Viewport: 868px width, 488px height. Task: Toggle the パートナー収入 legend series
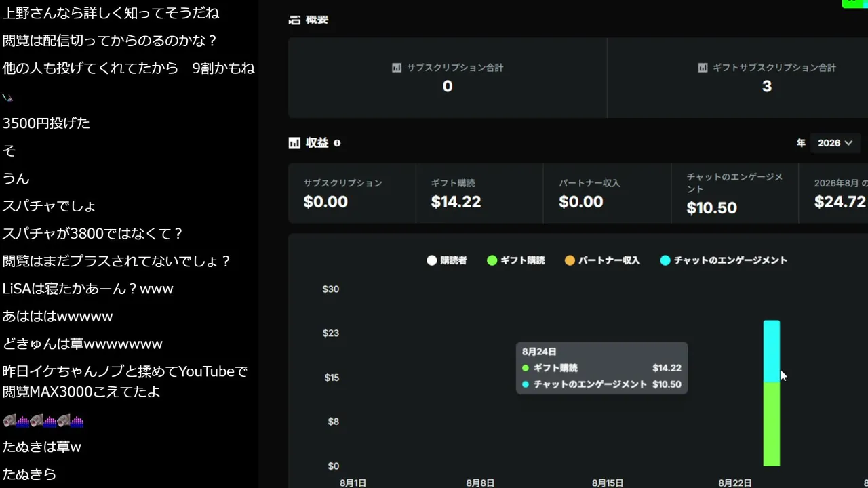point(602,260)
